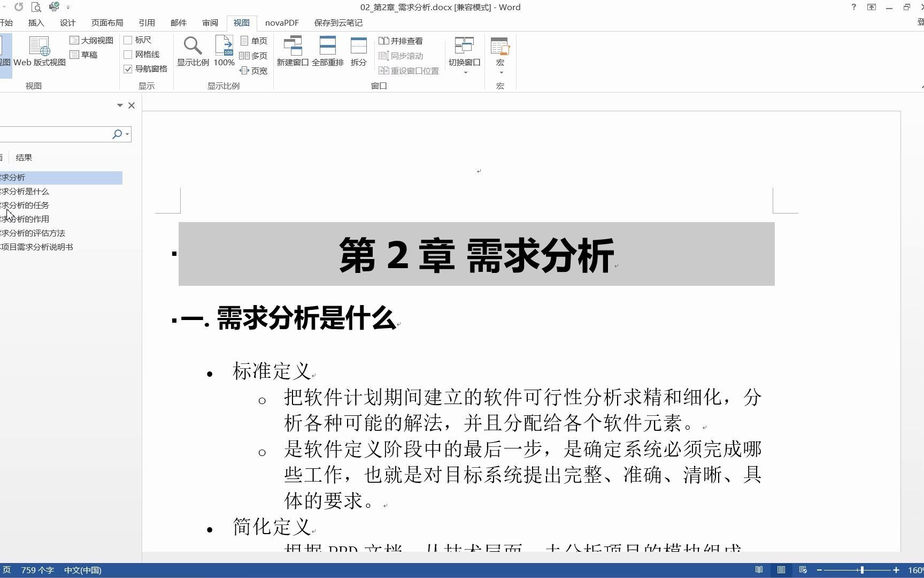Toggle the Ruler checkbox (标尺)
924x578 pixels.
point(128,40)
